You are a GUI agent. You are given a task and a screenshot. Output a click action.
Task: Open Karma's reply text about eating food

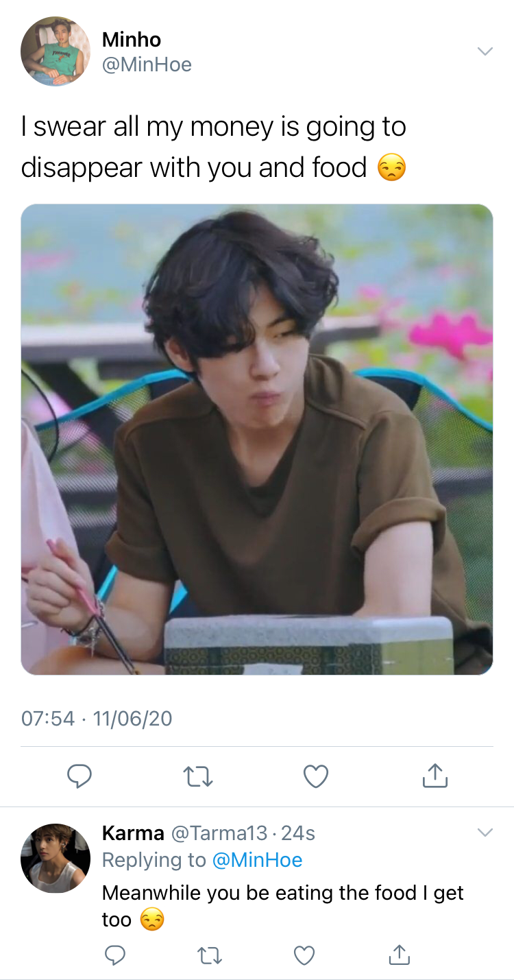(283, 906)
